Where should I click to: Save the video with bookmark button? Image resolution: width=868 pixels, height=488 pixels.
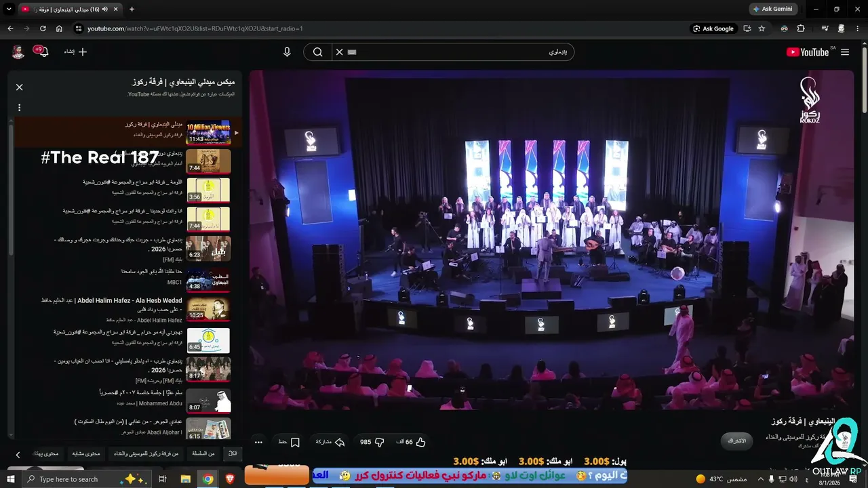tap(289, 442)
